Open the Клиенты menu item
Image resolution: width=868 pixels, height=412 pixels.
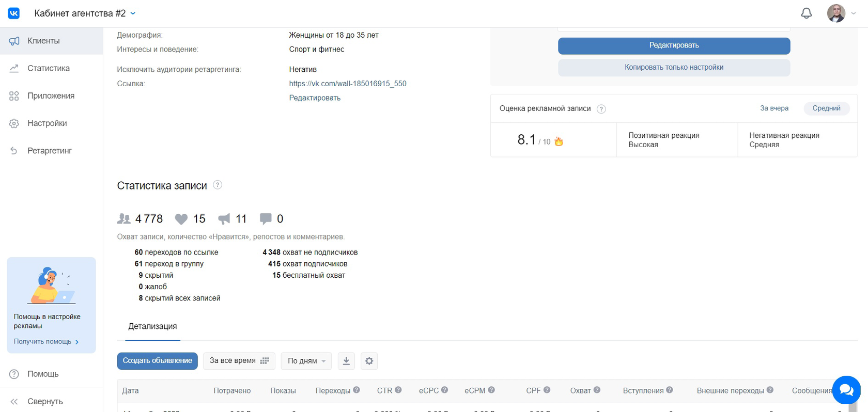point(51,41)
